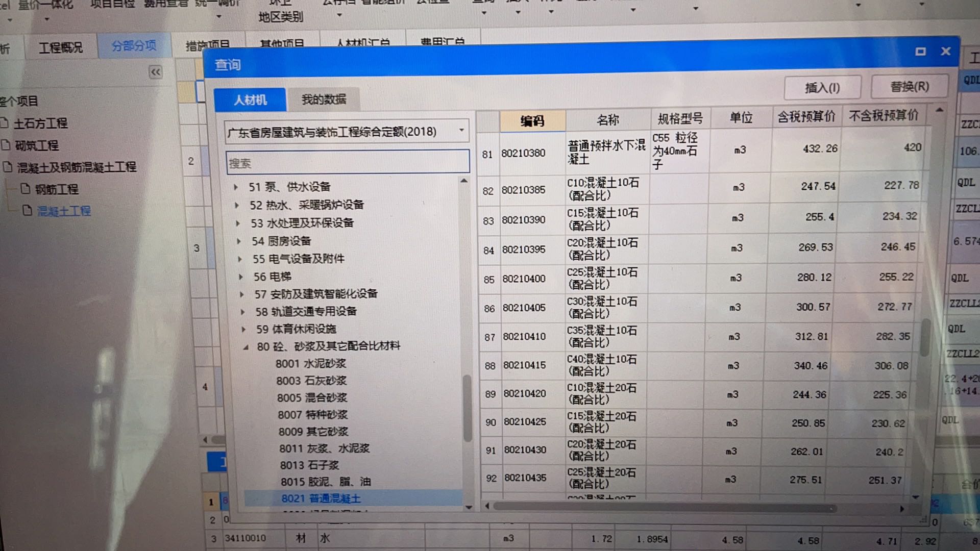Click the 不含税预算价 column header
980x551 pixels.
click(884, 116)
